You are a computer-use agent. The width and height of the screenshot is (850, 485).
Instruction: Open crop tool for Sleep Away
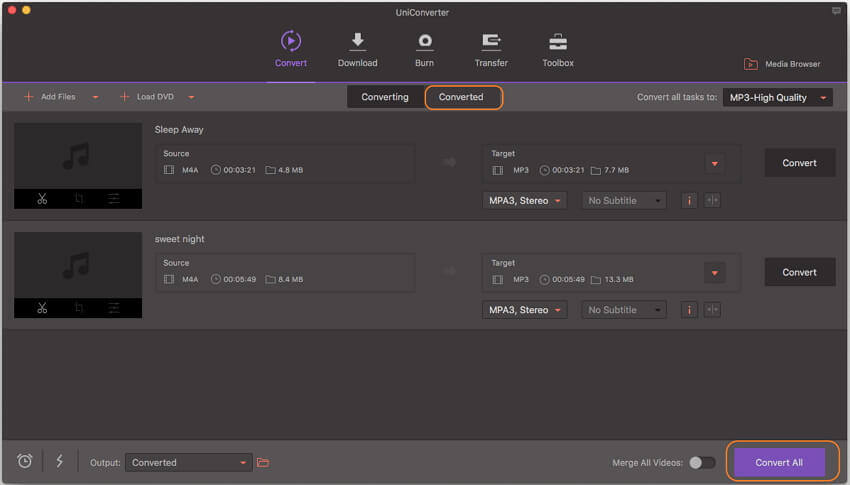pos(79,199)
